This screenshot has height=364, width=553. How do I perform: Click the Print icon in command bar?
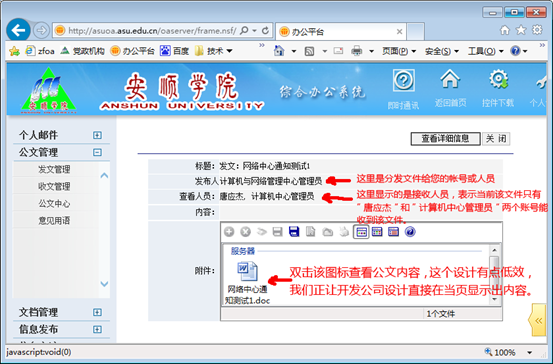pos(357,51)
